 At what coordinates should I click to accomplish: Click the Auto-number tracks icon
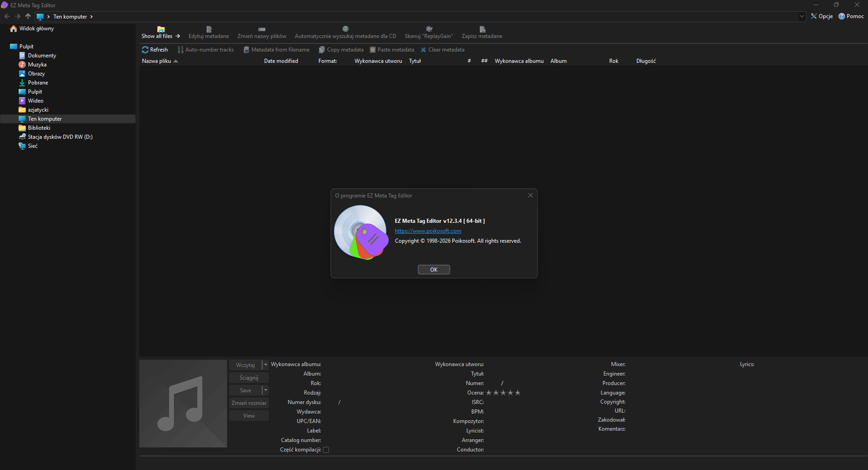180,50
